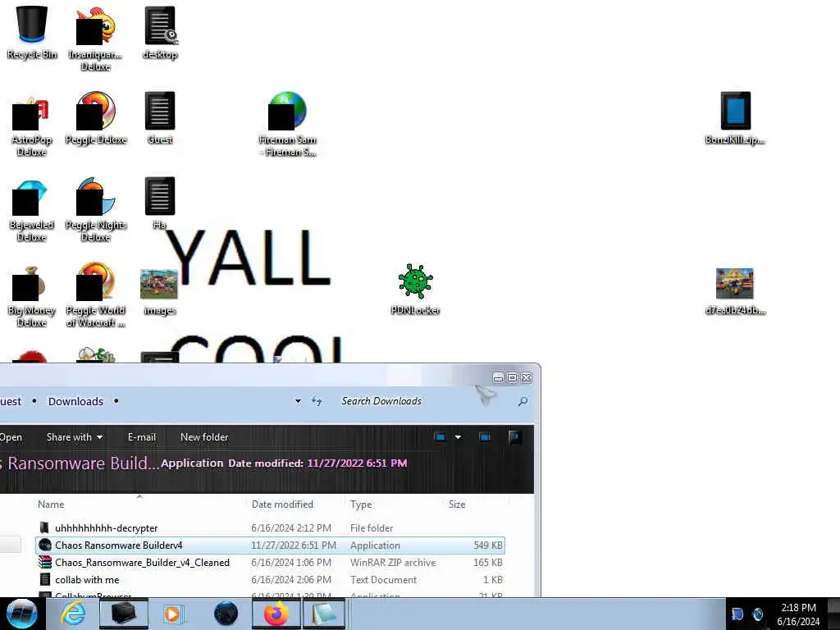Select the Guest text file icon

[x=160, y=118]
